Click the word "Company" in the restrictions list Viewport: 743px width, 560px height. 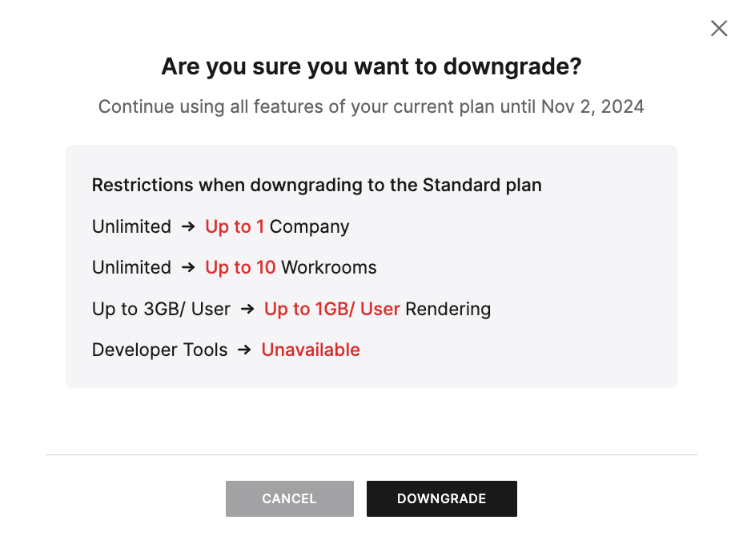(x=309, y=226)
